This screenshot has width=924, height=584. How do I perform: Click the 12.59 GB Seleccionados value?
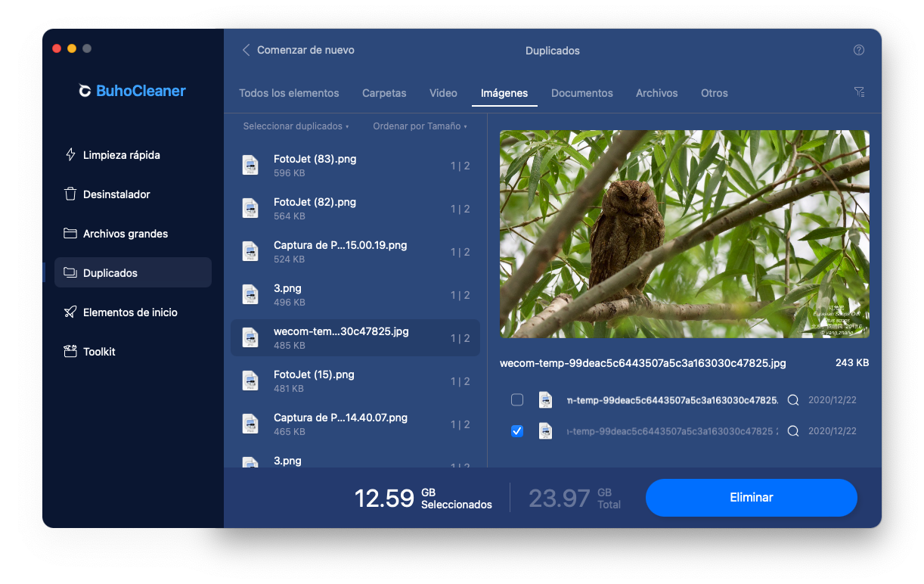point(423,498)
